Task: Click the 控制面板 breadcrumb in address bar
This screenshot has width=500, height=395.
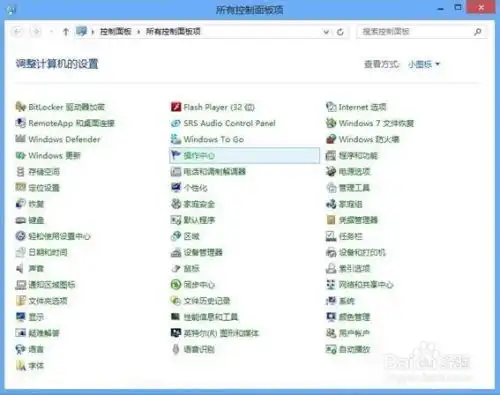Action: 115,32
